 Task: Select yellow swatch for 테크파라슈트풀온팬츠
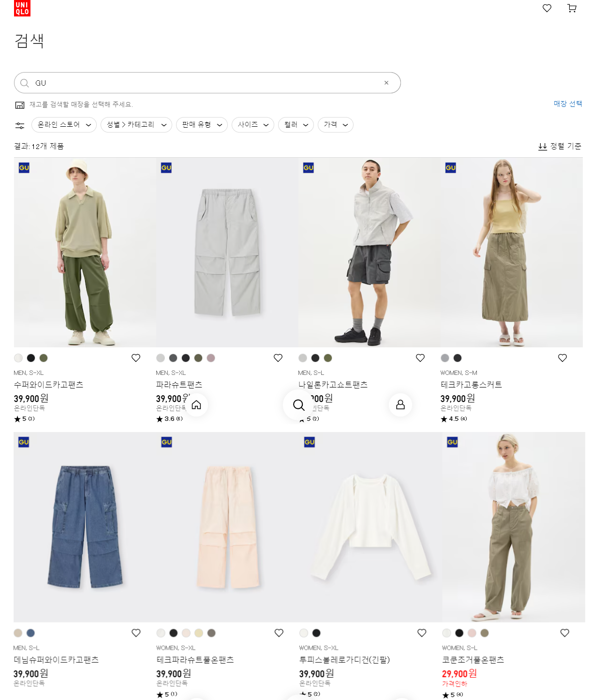(199, 633)
